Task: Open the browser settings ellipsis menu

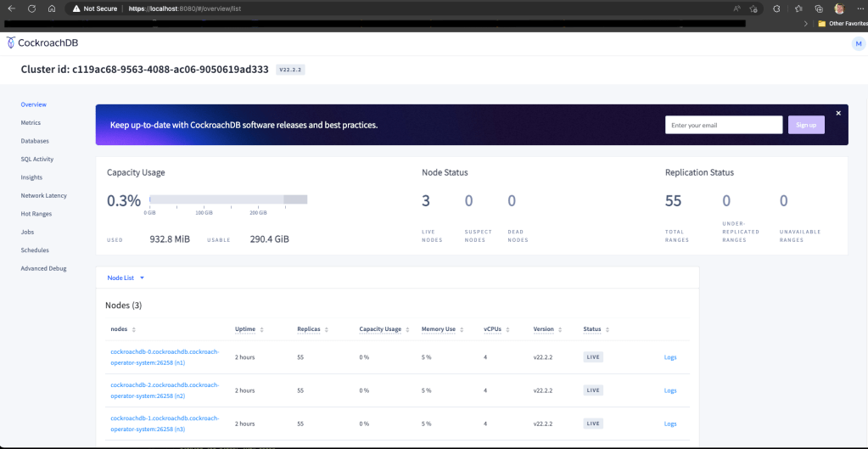Action: 859,8
